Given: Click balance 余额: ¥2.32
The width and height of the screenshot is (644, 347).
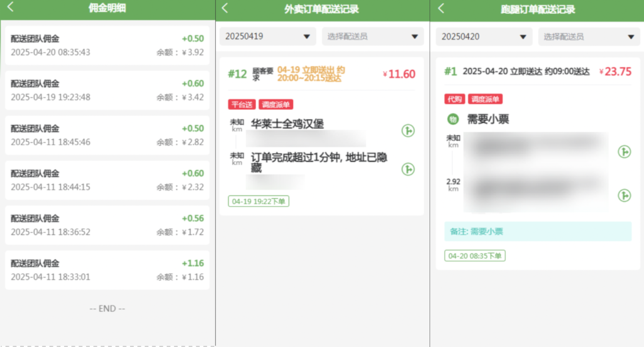Looking at the screenshot, I should click(x=180, y=187).
